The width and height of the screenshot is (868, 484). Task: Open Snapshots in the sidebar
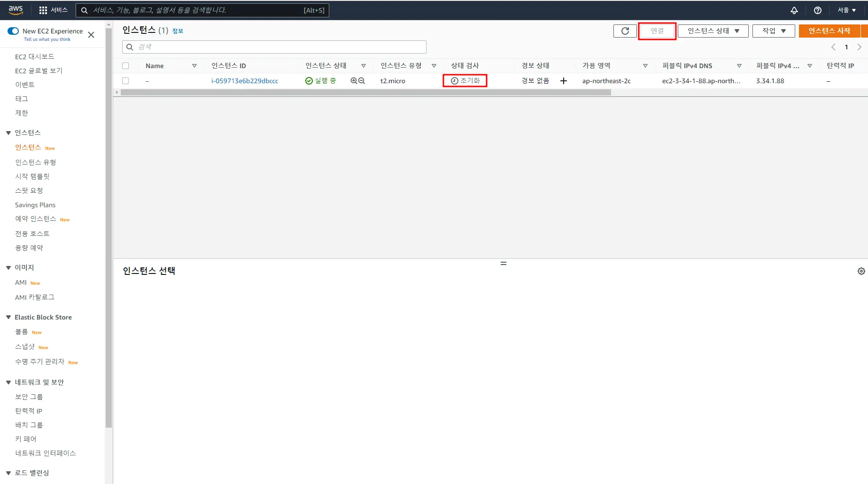[25, 347]
